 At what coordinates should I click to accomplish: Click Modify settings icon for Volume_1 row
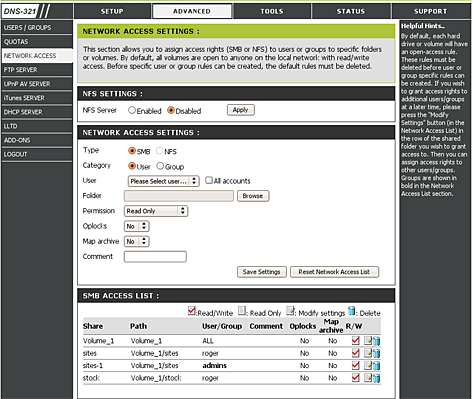(368, 341)
